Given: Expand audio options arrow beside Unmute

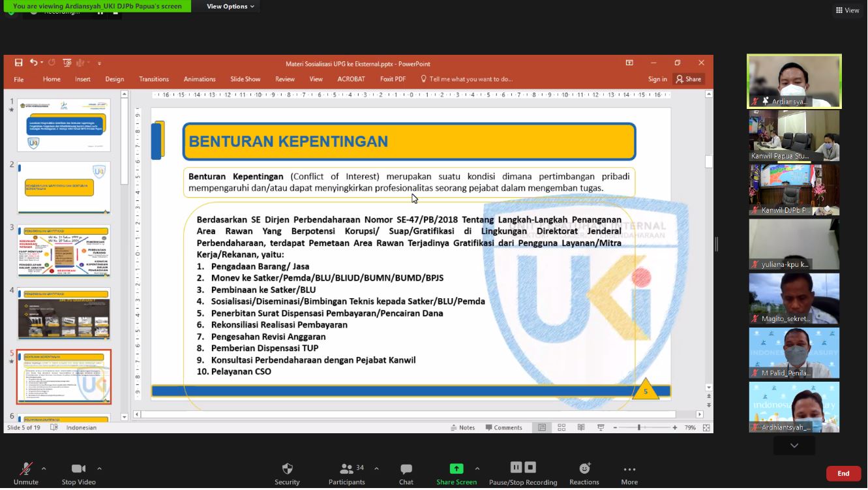Looking at the screenshot, I should coord(44,468).
